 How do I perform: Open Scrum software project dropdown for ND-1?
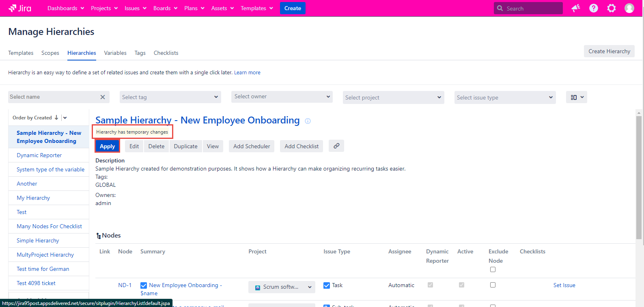click(x=282, y=287)
